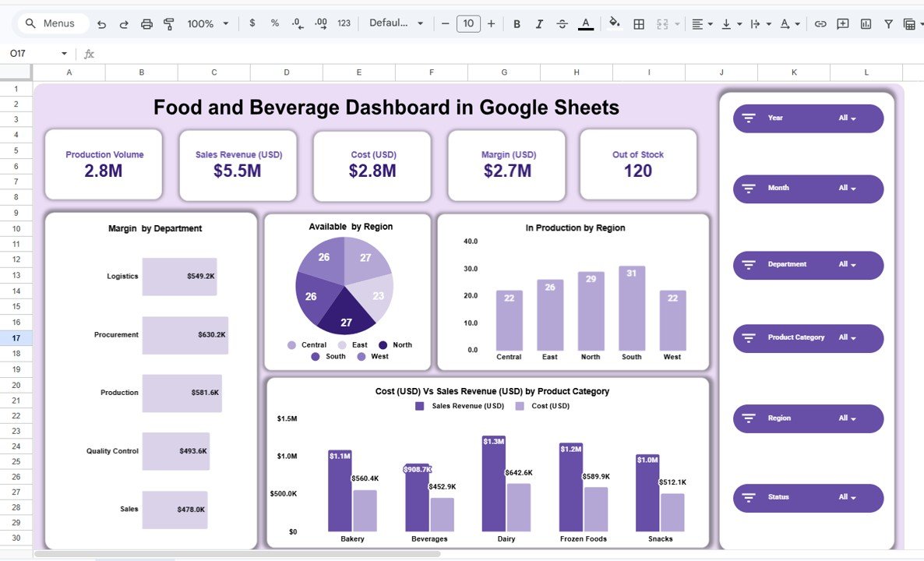This screenshot has width=924, height=561.
Task: Click the Create a filter icon
Action: (x=887, y=23)
